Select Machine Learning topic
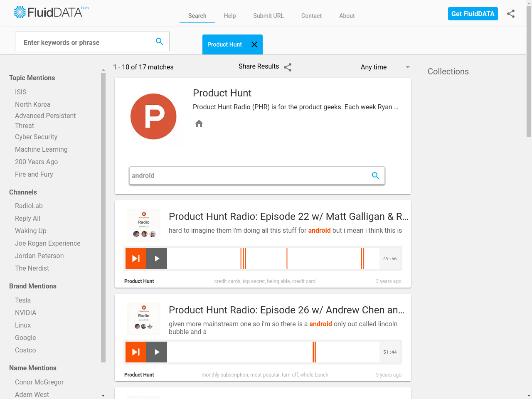 [x=41, y=150]
